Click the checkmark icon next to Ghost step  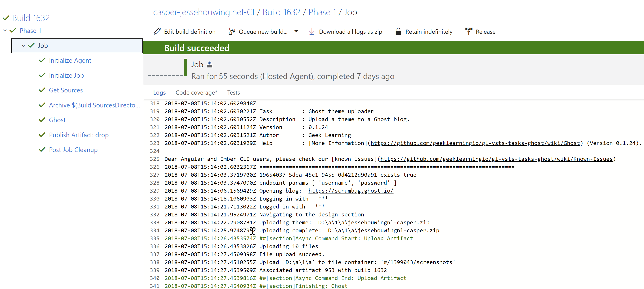[x=42, y=120]
